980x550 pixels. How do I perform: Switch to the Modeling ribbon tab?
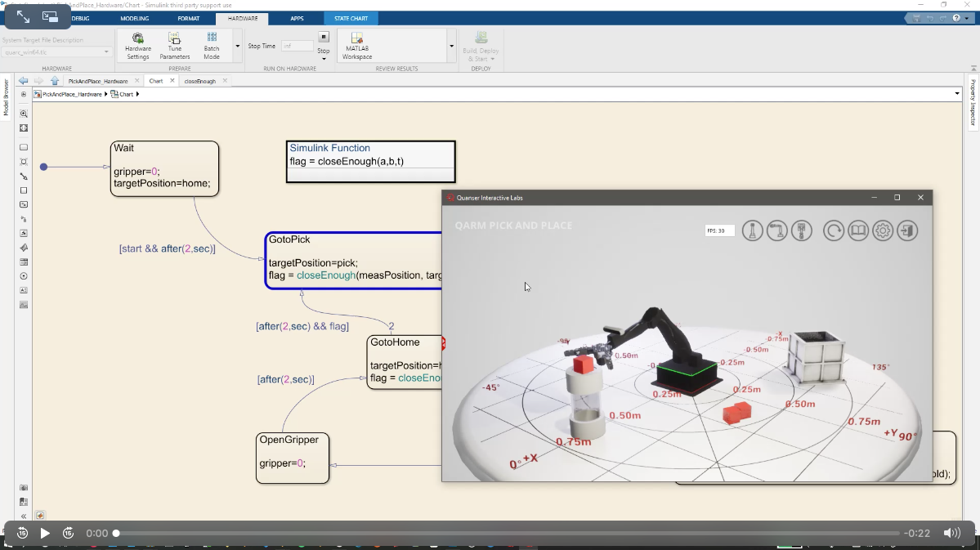135,18
